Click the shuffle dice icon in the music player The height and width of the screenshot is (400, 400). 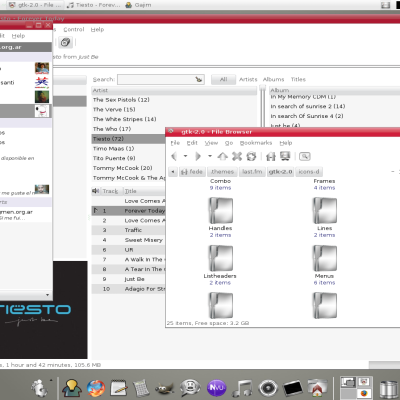point(65,42)
